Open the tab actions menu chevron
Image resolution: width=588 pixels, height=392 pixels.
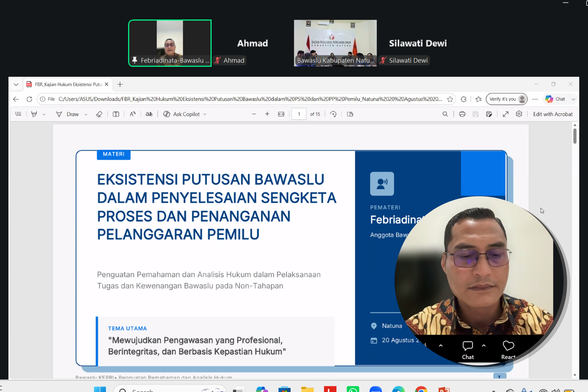[16, 84]
